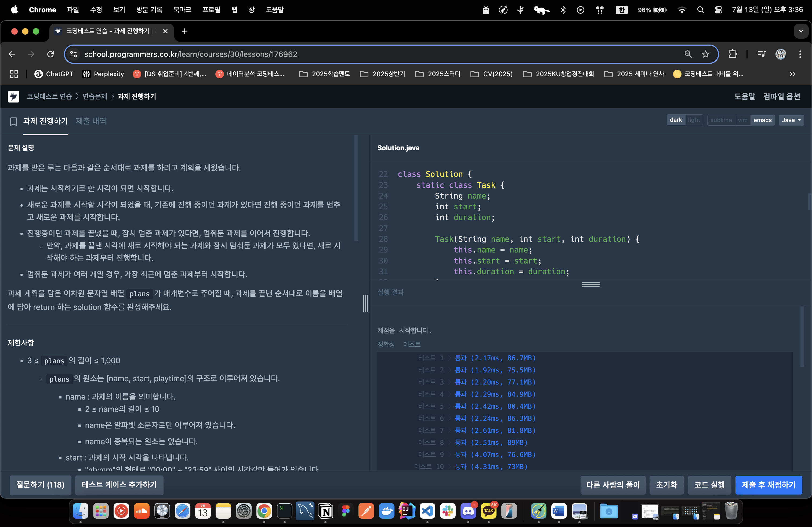Click the zoom magnifier icon in address bar

[688, 54]
